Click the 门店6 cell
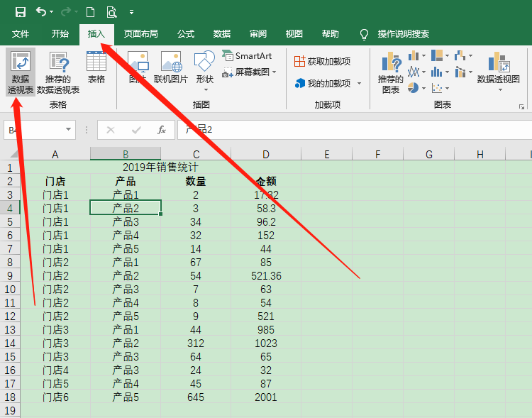 click(x=55, y=397)
